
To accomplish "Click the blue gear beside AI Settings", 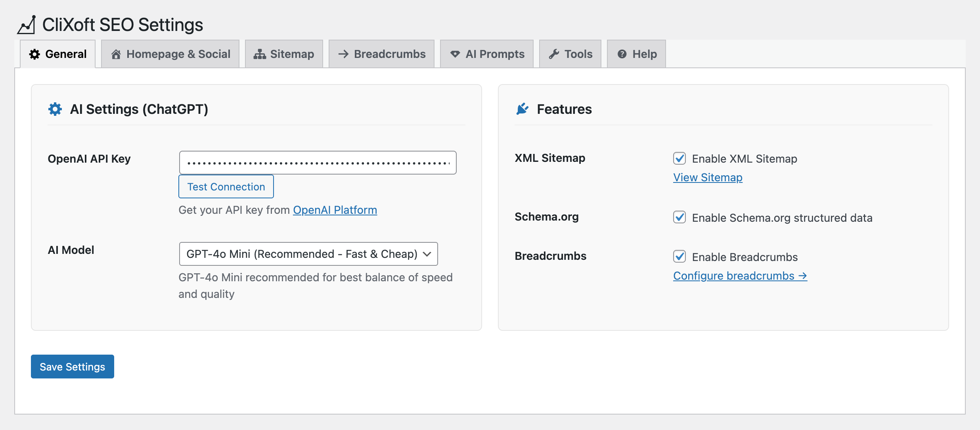I will point(55,109).
